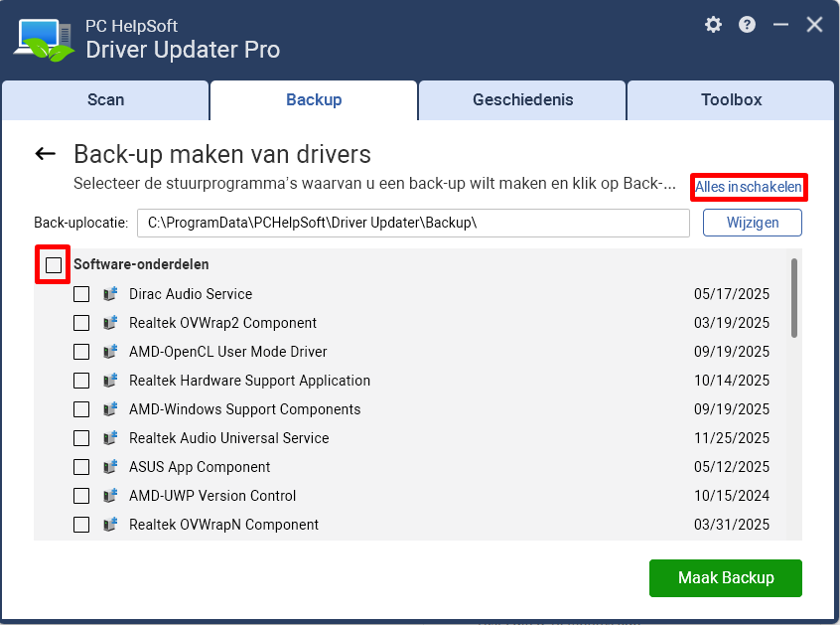Image resolution: width=840 pixels, height=625 pixels.
Task: Enable the Realtek Audio Universal Service checkbox
Action: pyautogui.click(x=81, y=438)
